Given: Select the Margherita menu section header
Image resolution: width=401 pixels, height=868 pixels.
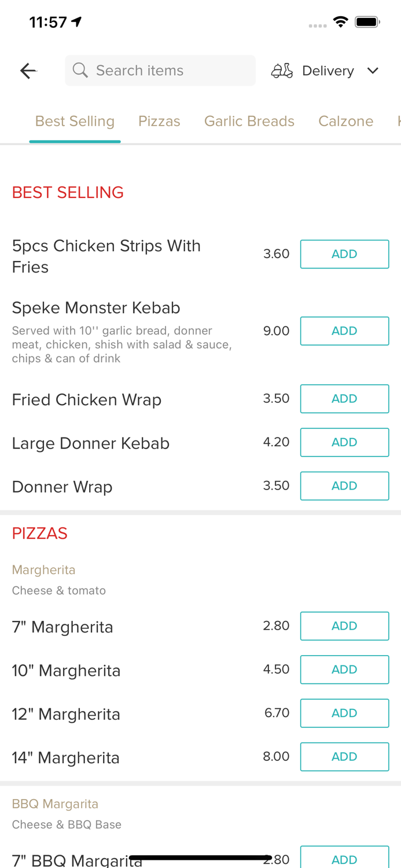Looking at the screenshot, I should point(43,569).
